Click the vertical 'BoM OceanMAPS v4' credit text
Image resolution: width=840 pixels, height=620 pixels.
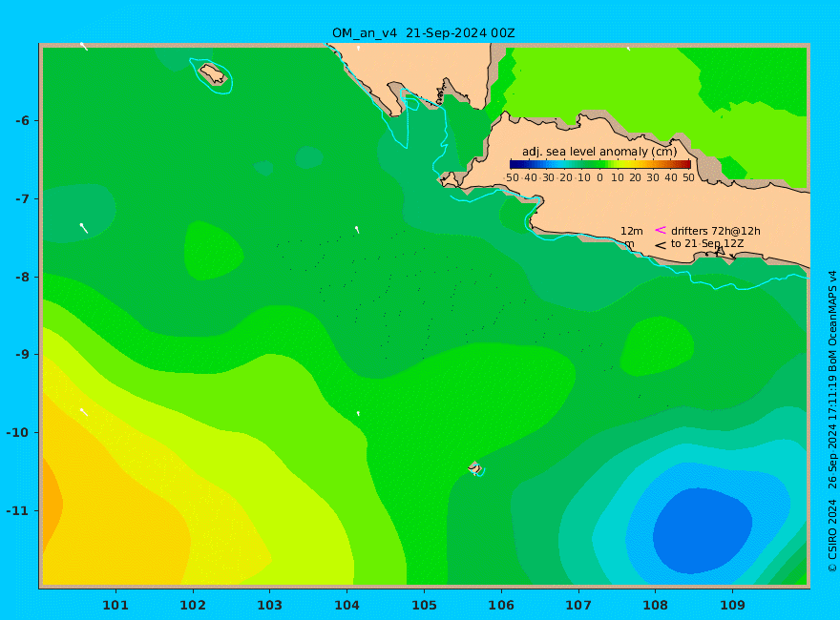click(x=832, y=320)
